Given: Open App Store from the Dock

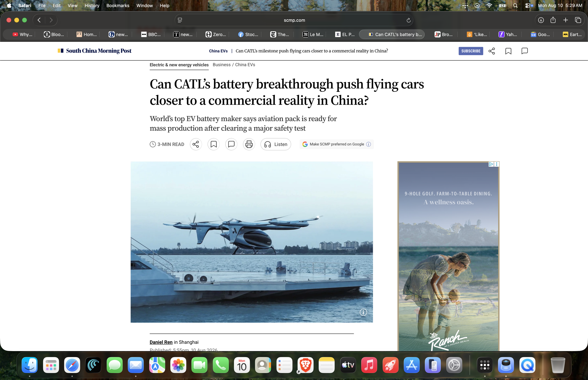Looking at the screenshot, I should [412, 365].
